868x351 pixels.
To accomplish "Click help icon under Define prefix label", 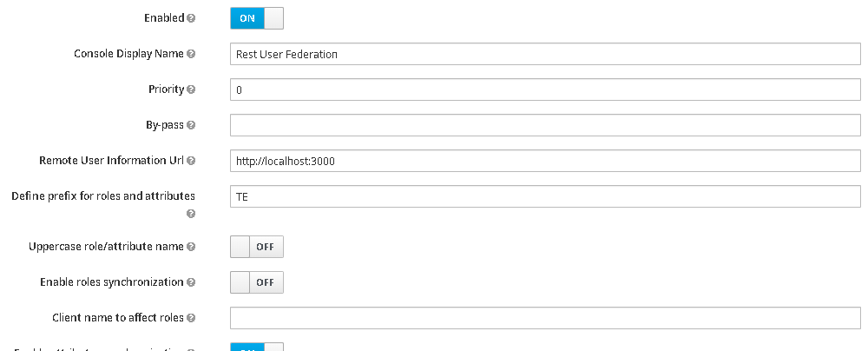I will [x=191, y=214].
